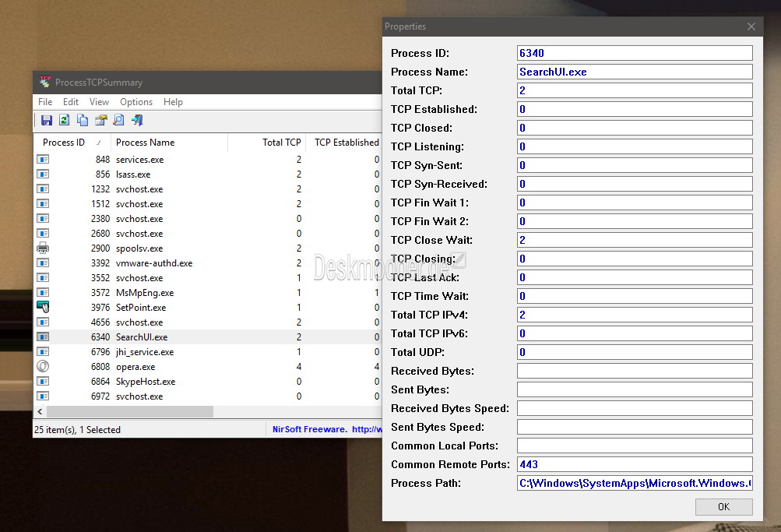Image resolution: width=781 pixels, height=532 pixels.
Task: Click the empty Received Bytes field
Action: pyautogui.click(x=635, y=371)
